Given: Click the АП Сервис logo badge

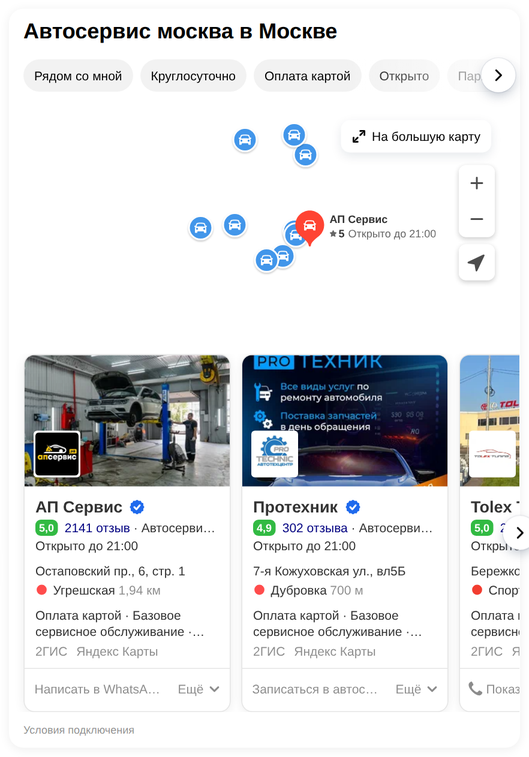Looking at the screenshot, I should [x=57, y=454].
